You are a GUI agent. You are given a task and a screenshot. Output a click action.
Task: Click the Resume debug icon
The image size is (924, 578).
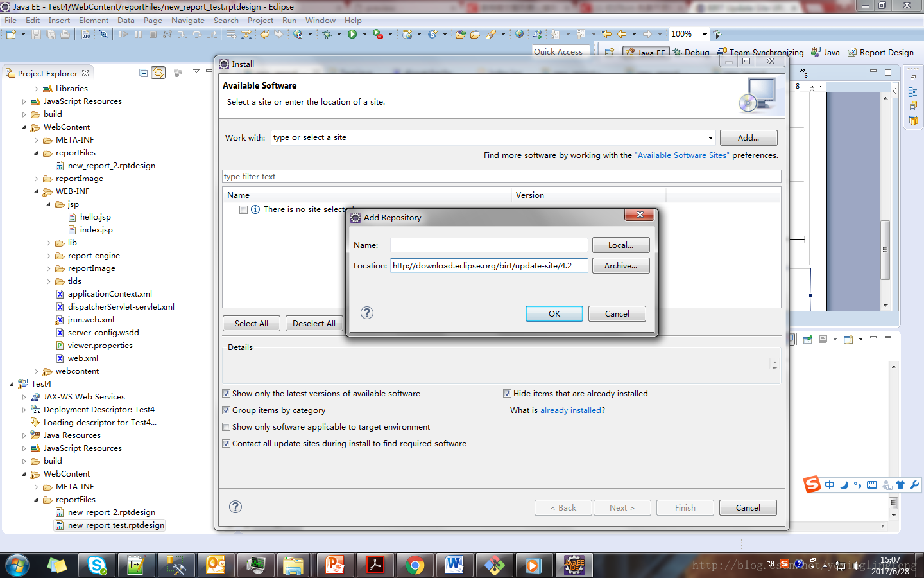[x=123, y=34]
